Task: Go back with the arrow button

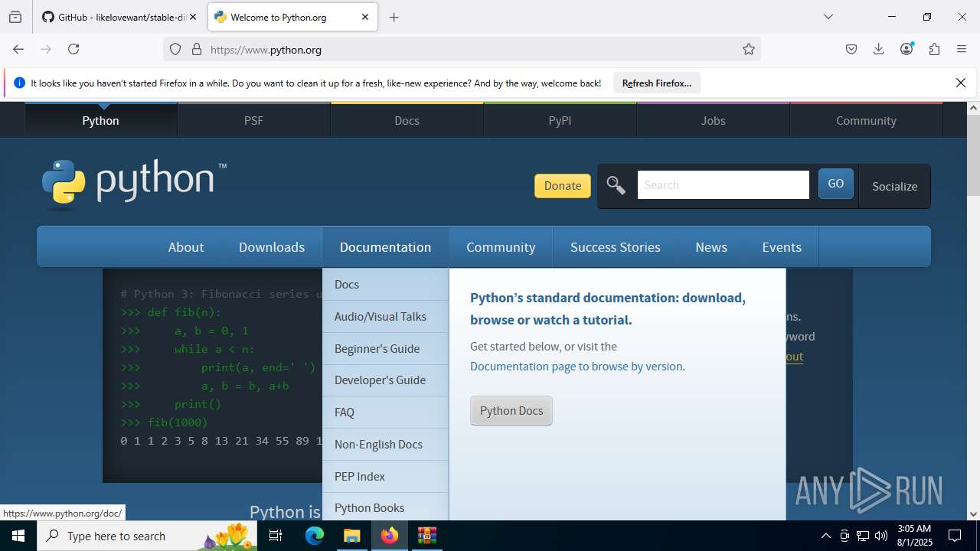Action: pos(18,49)
